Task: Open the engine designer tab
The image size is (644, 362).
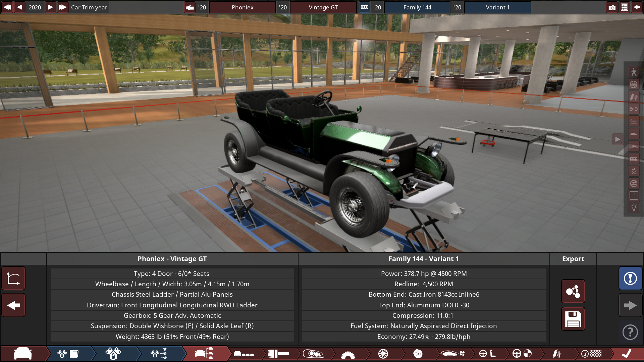Action: 113,354
